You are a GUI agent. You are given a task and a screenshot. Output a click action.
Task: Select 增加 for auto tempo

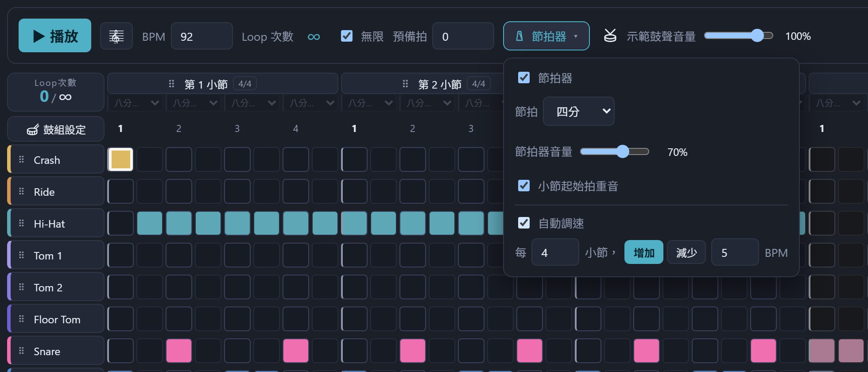point(644,252)
